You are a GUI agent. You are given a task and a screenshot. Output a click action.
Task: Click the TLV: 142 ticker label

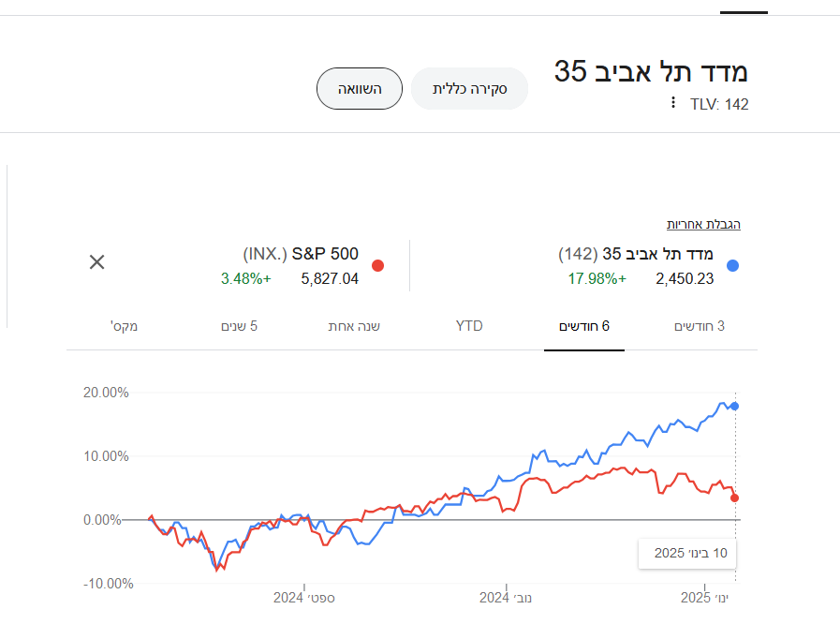click(719, 104)
